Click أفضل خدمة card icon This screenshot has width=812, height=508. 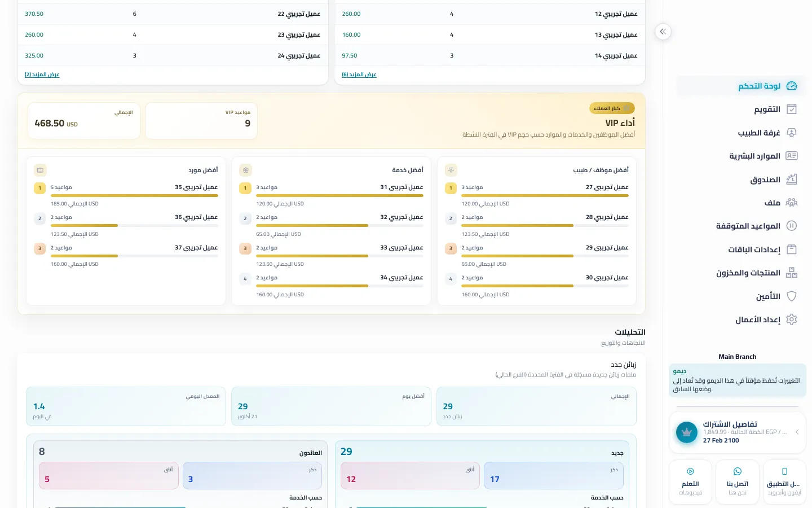[245, 170]
